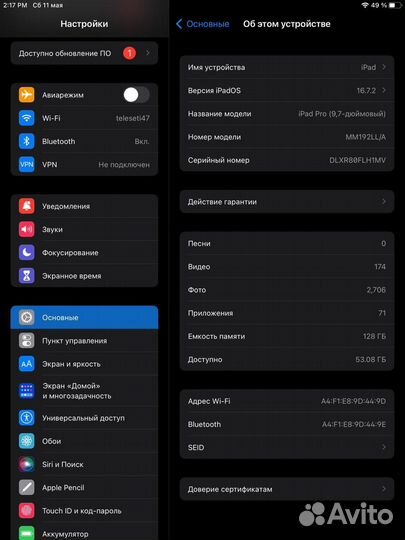Open the chevron next to Имя устройства
The image size is (405, 540).
coord(384,67)
